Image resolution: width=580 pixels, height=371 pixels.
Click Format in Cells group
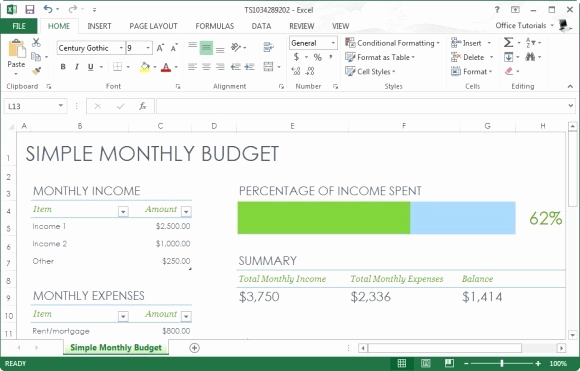coord(472,71)
